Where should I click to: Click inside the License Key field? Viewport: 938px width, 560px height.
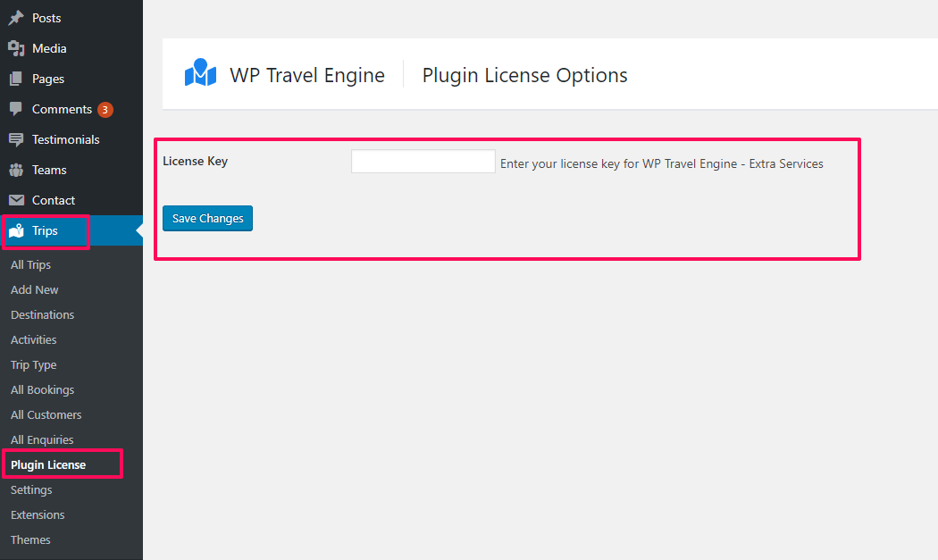(x=423, y=162)
